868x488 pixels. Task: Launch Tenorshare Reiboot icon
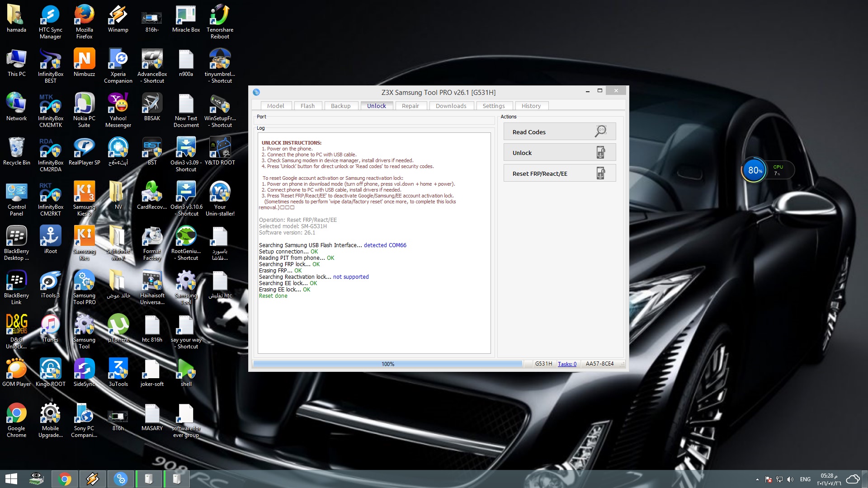tap(220, 22)
